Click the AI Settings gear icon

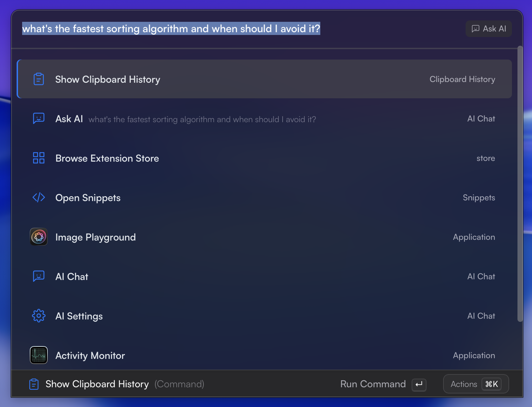(39, 316)
